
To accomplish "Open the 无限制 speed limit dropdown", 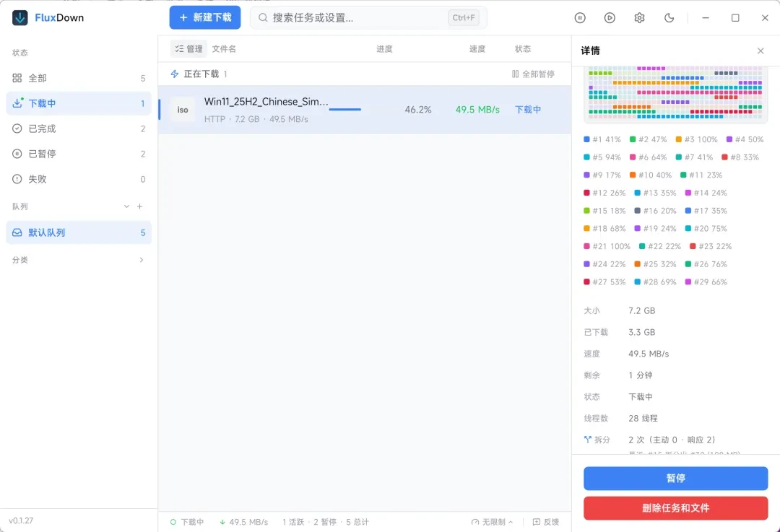I will click(x=492, y=522).
